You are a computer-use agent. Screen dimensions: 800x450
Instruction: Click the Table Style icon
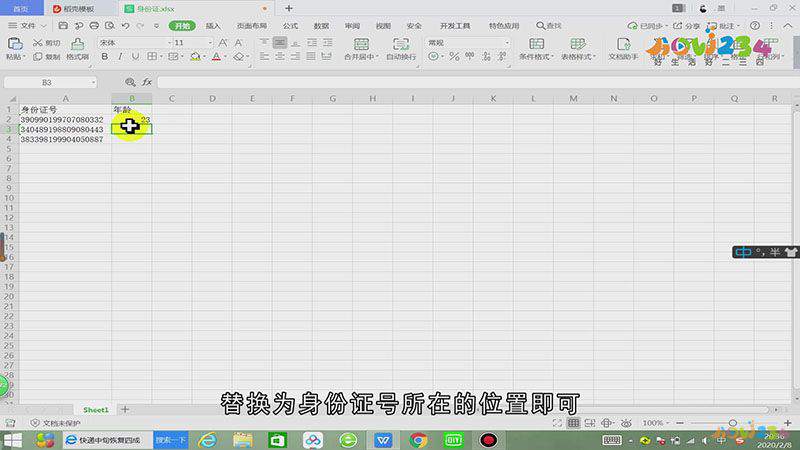(x=578, y=44)
